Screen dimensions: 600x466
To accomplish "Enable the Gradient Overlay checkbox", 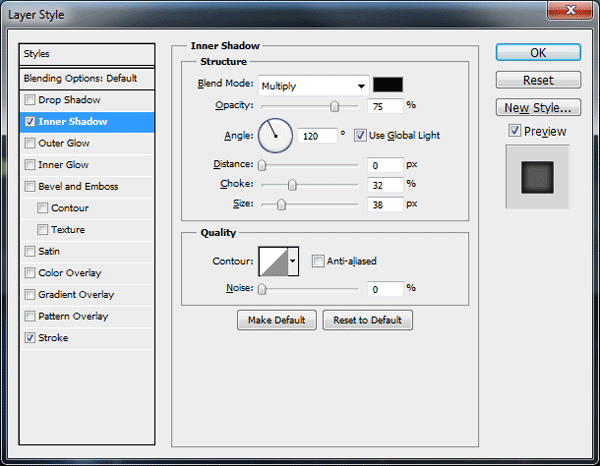I will coord(30,295).
